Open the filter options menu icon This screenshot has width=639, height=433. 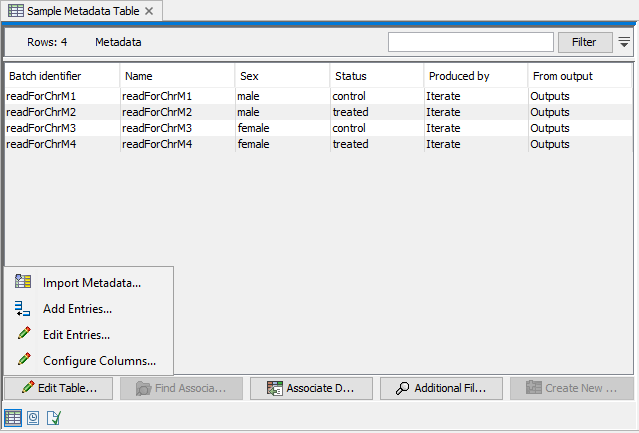(x=624, y=42)
